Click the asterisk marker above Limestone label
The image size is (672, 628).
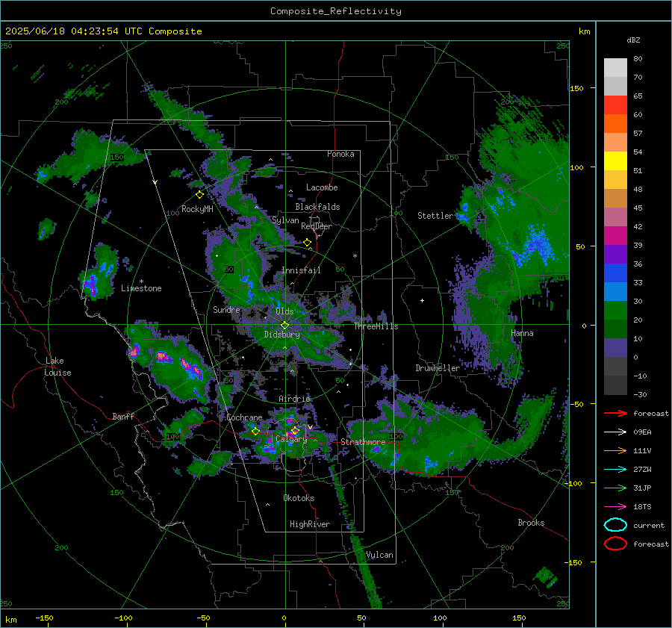[x=141, y=282]
